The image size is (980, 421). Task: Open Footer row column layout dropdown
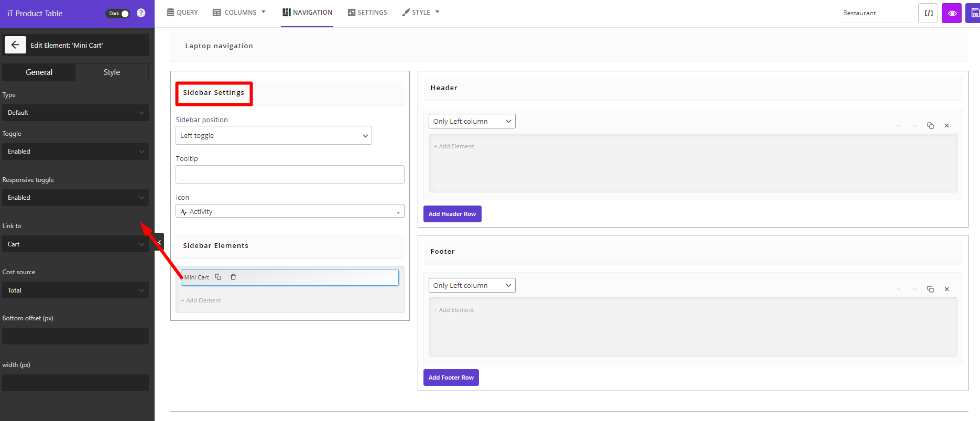pos(472,285)
